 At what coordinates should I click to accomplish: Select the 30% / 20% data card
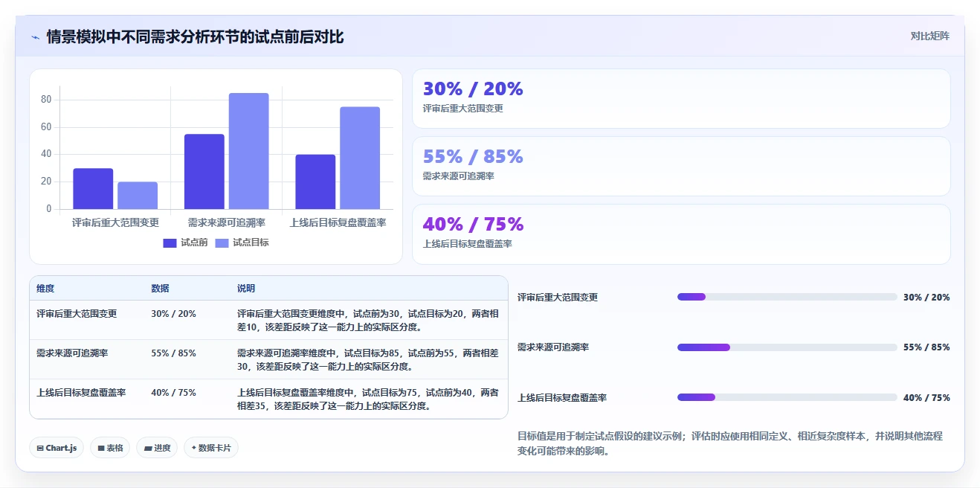tap(681, 99)
